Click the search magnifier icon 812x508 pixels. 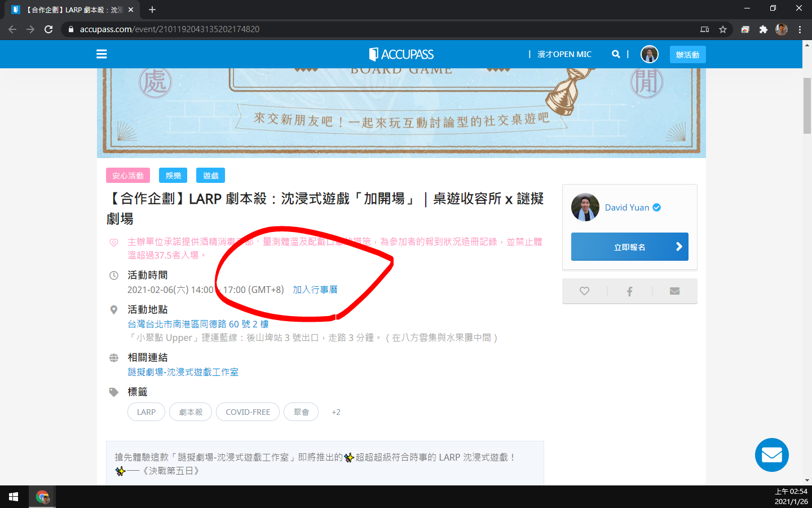click(616, 54)
